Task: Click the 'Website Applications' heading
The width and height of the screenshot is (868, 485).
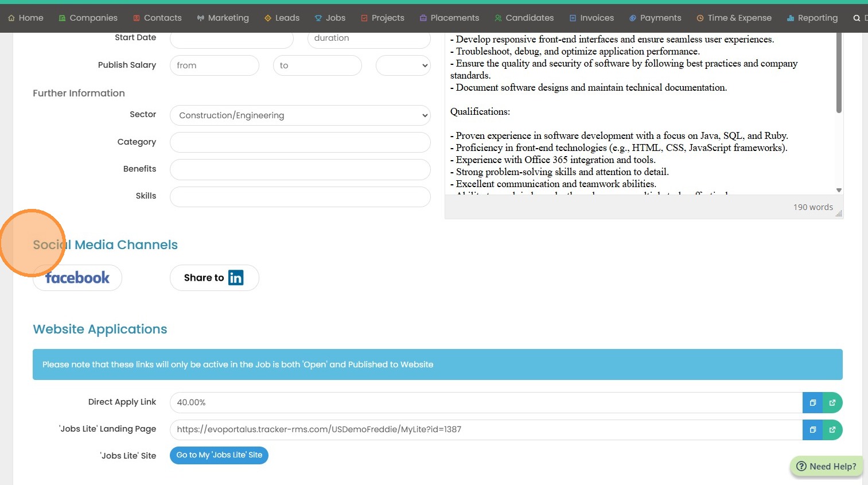Action: coord(100,329)
